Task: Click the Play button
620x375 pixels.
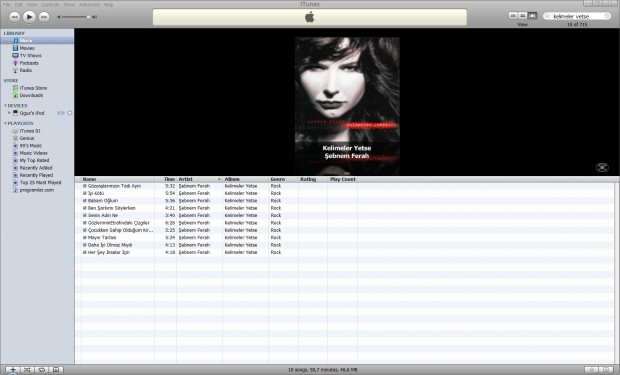Action: coord(29,17)
